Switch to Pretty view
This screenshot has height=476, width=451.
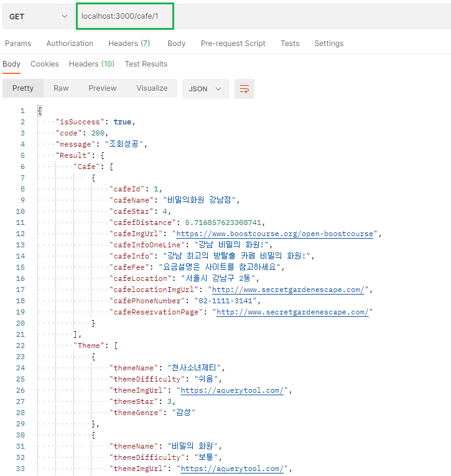[23, 88]
